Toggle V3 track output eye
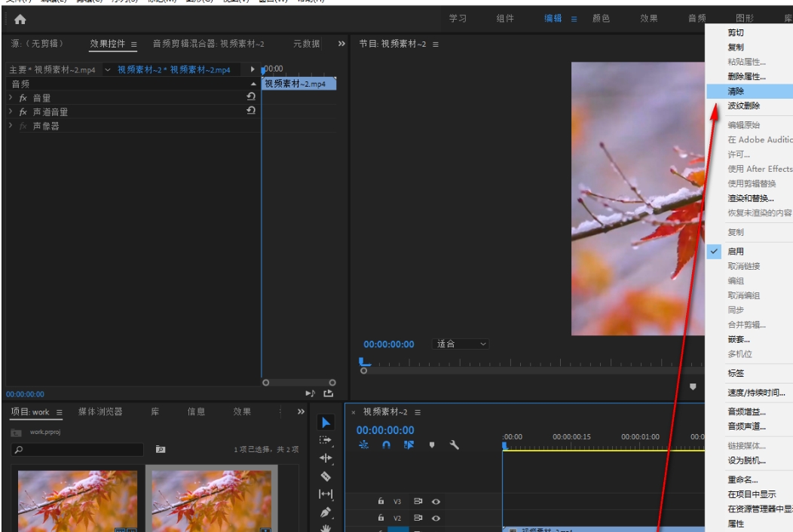The image size is (793, 532). 436,502
